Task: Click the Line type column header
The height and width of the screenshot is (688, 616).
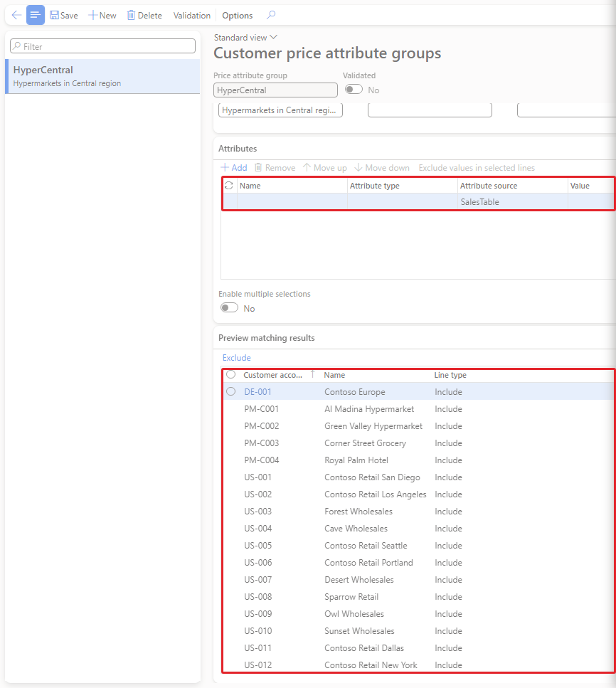Action: click(450, 375)
